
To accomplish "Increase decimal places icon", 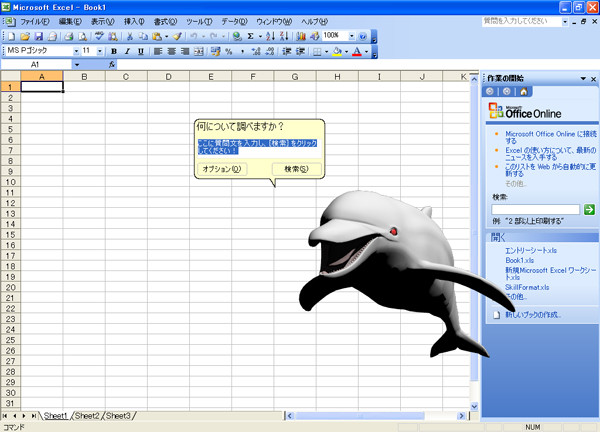I will (256, 51).
